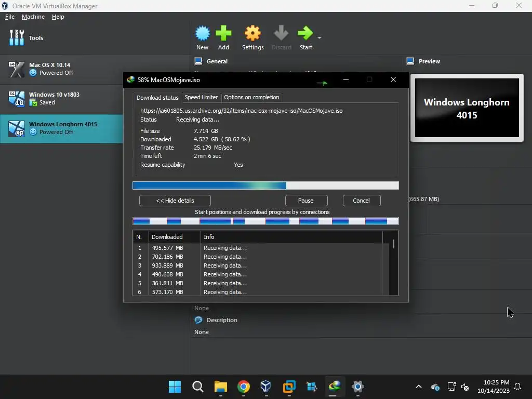Click the network tray icon
This screenshot has width=532, height=399.
coord(451,387)
